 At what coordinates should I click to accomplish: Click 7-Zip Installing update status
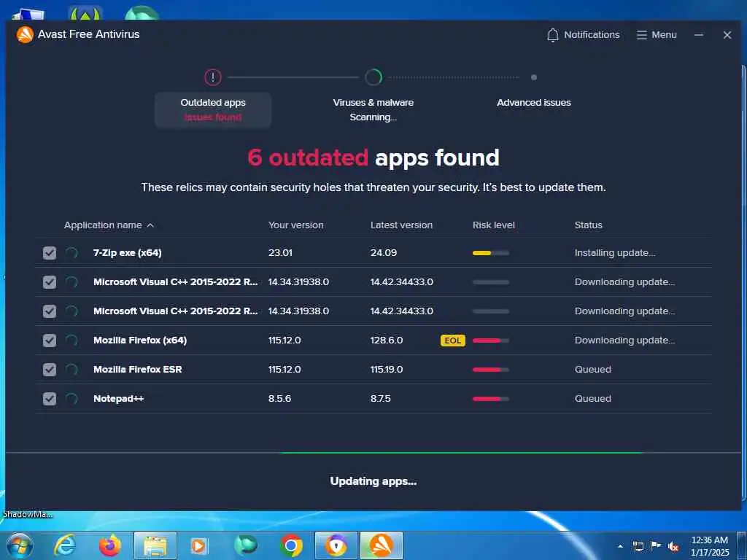[x=614, y=253]
